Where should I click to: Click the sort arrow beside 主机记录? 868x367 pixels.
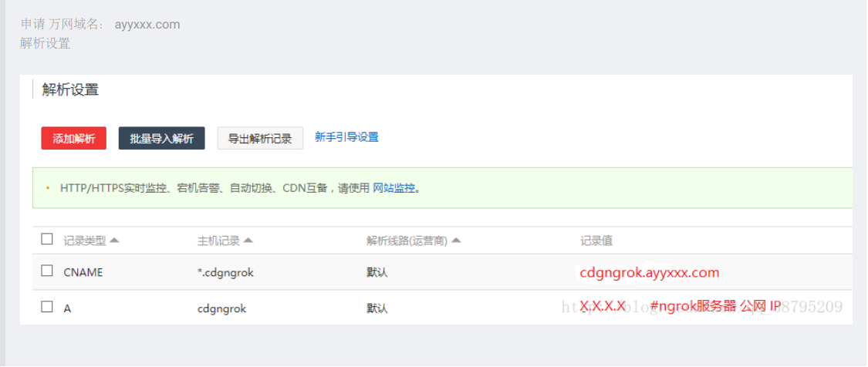[x=248, y=240]
